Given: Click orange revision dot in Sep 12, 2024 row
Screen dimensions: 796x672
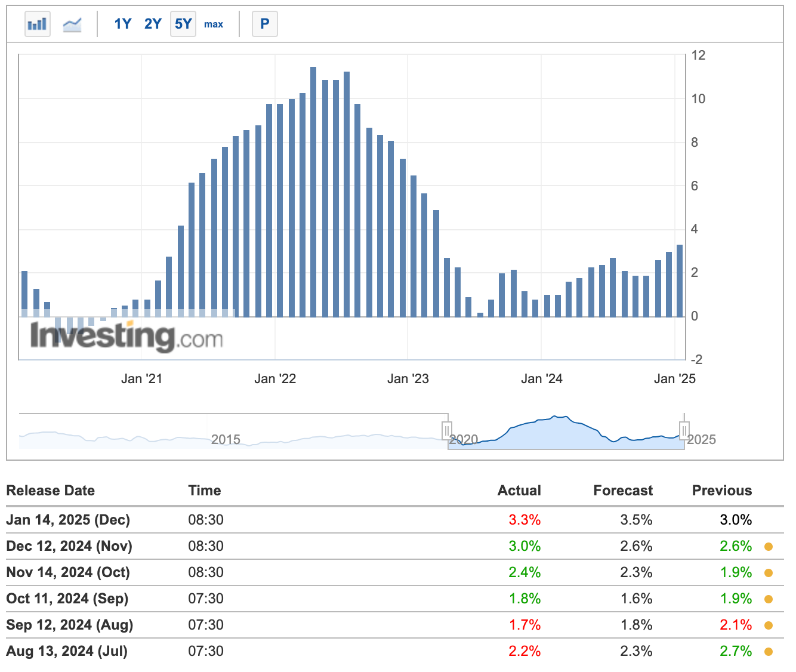Looking at the screenshot, I should (769, 625).
